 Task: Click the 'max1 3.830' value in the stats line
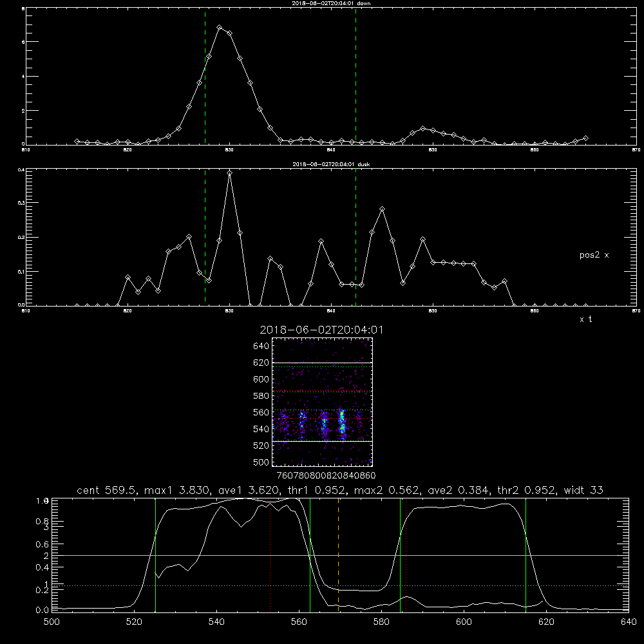click(176, 490)
